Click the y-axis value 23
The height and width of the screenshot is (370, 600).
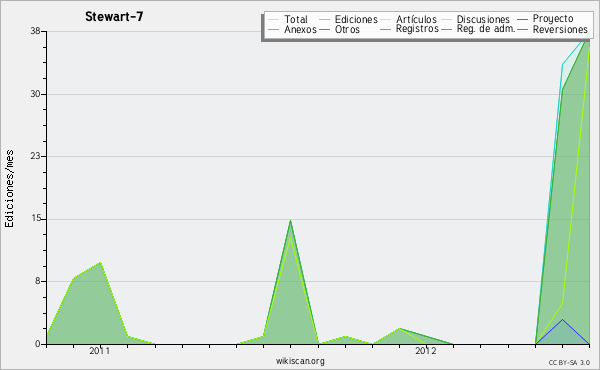tap(36, 156)
